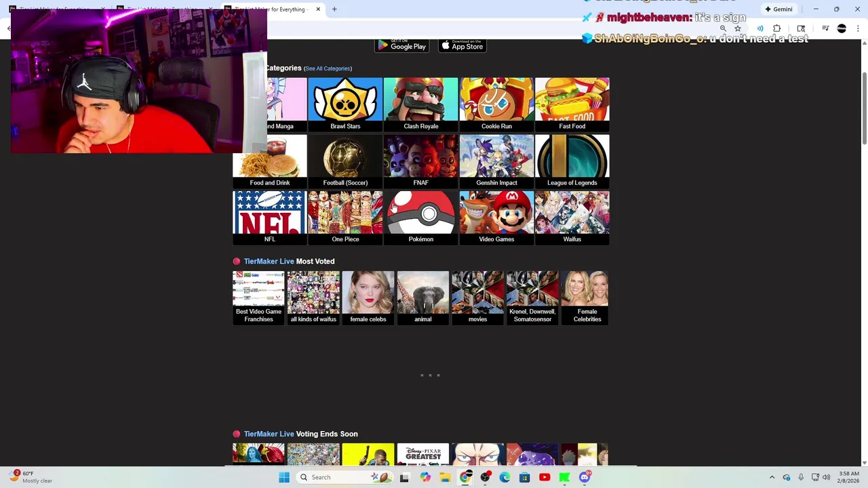
Task: Click the zoom magnifier icon in address bar
Action: coord(724,28)
